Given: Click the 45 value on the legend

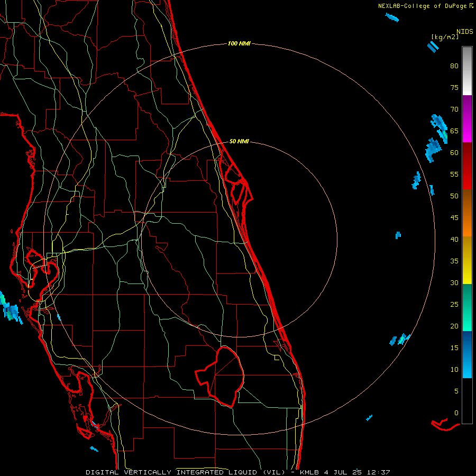Looking at the screenshot, I should pyautogui.click(x=454, y=218).
